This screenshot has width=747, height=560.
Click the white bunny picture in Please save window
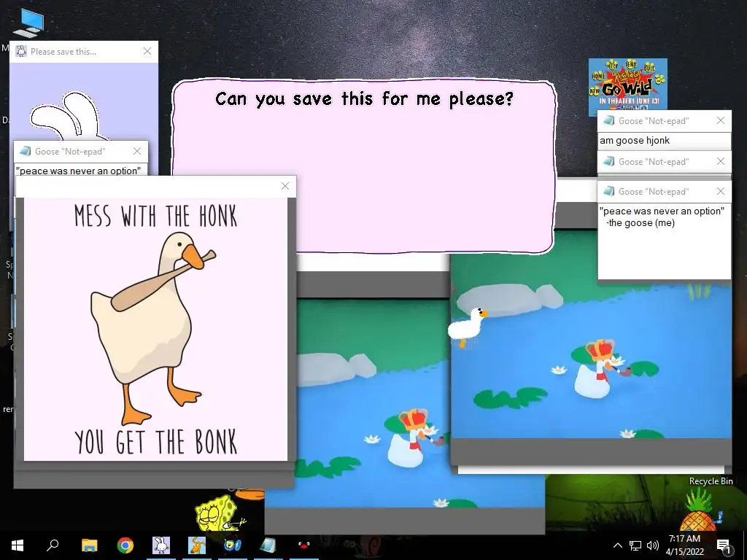tap(71, 116)
